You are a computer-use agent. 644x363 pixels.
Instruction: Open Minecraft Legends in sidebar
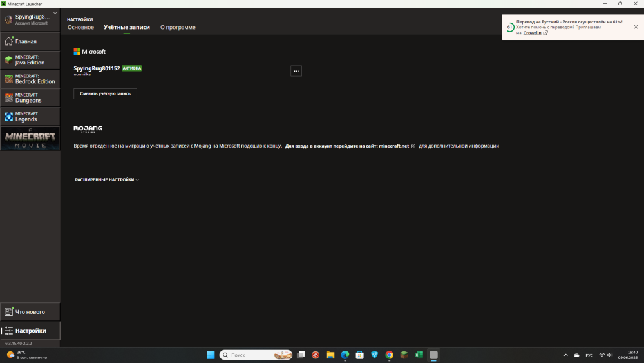pos(30,117)
